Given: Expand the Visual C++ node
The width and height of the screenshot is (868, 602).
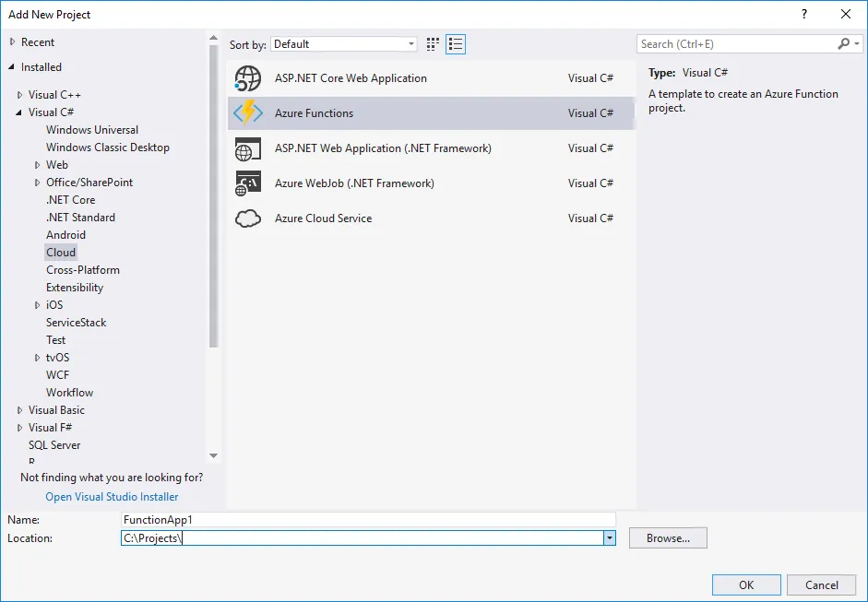Looking at the screenshot, I should 20,95.
